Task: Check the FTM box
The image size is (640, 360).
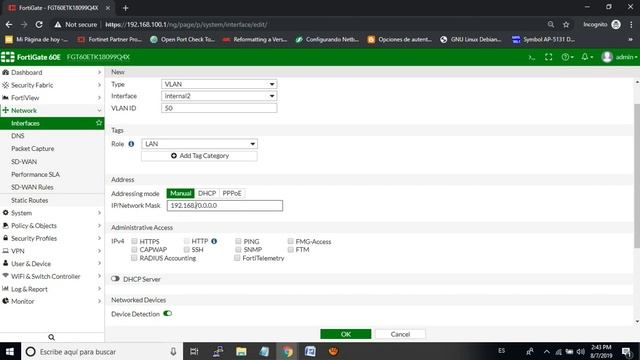Action: 291,249
